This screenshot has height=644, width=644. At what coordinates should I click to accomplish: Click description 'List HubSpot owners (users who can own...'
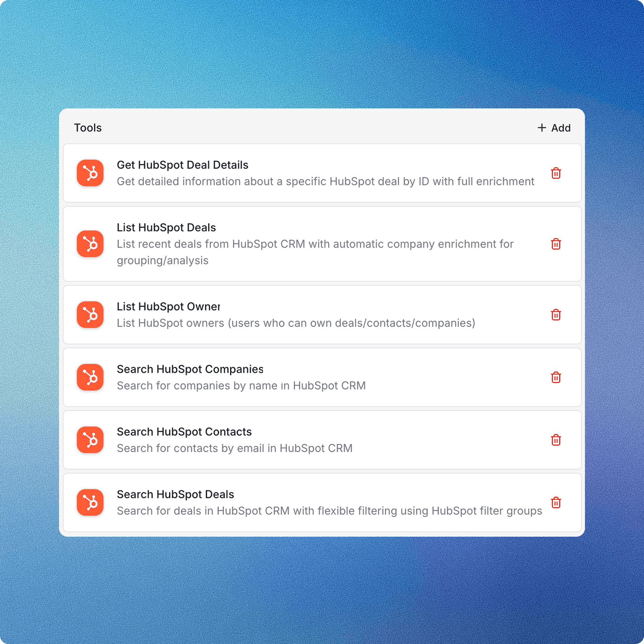(x=296, y=323)
